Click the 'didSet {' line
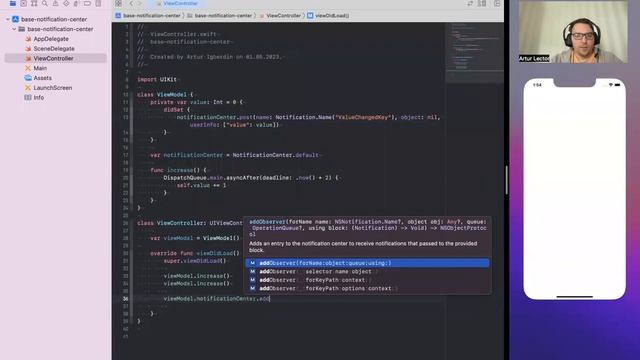640x360 pixels. tap(177, 109)
